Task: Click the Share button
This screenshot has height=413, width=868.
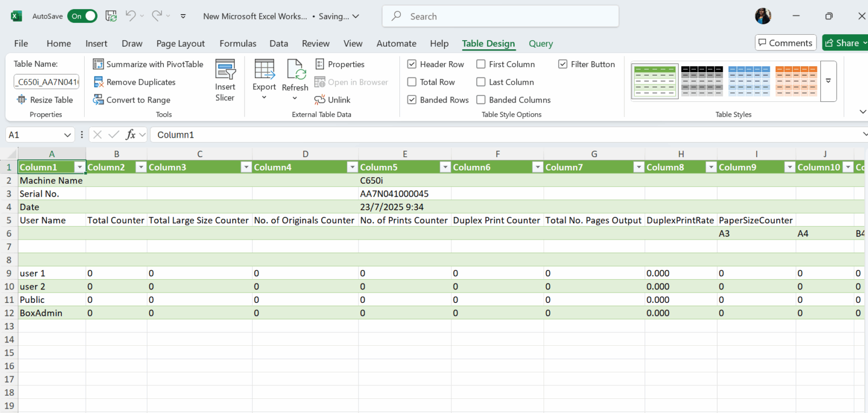Action: click(x=844, y=43)
